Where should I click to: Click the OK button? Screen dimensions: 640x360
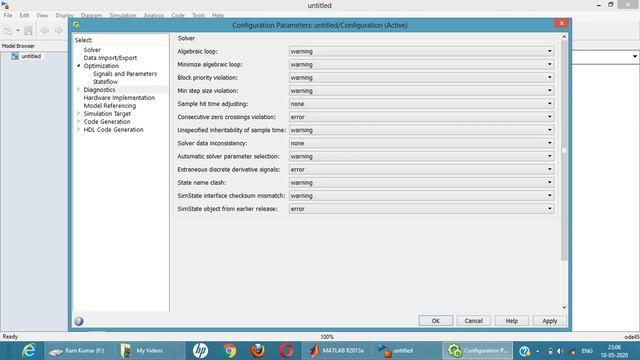436,321
